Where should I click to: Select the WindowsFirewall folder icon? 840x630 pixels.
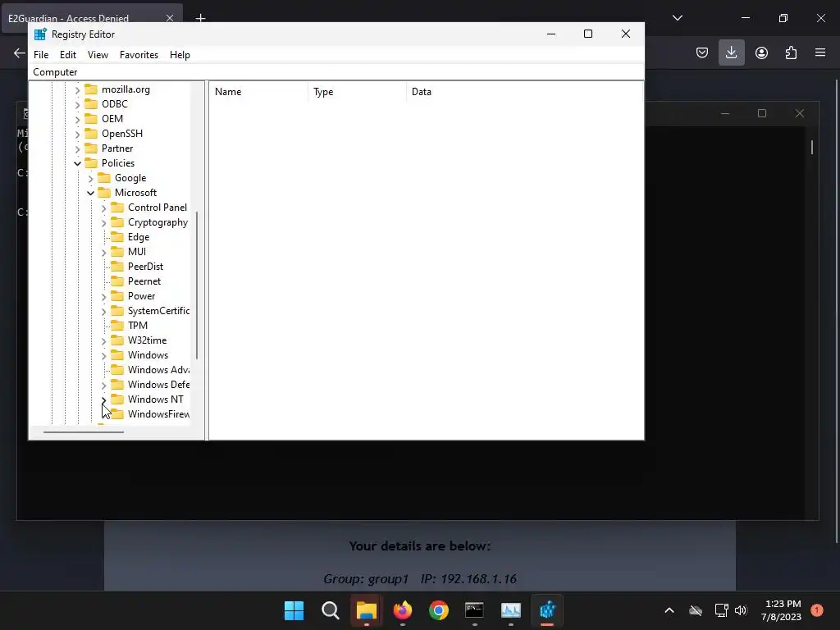(116, 414)
